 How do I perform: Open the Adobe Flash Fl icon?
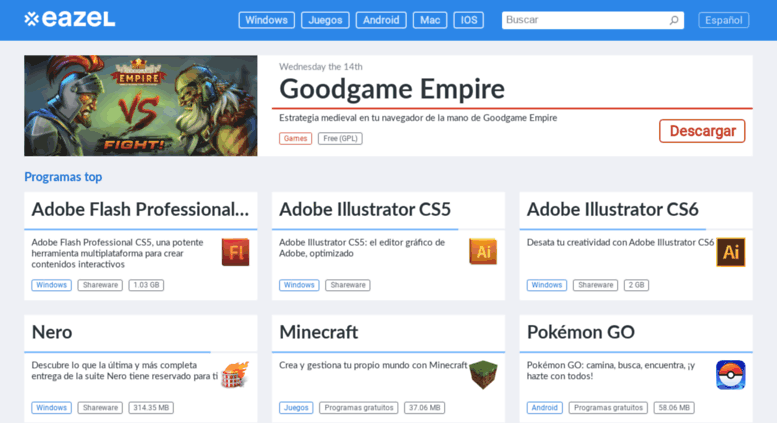tap(235, 252)
